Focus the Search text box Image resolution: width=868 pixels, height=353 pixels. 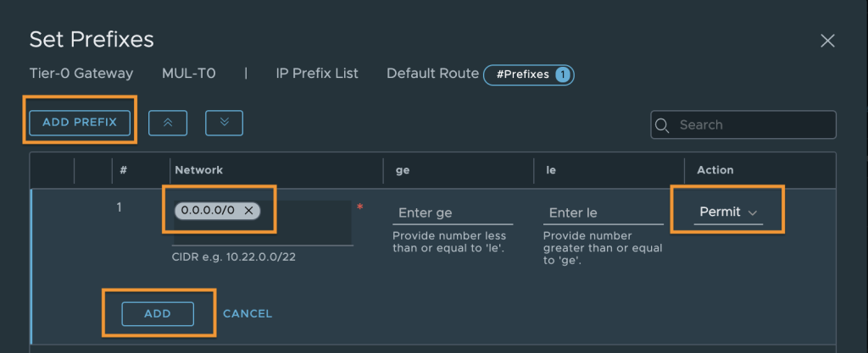[x=743, y=124]
